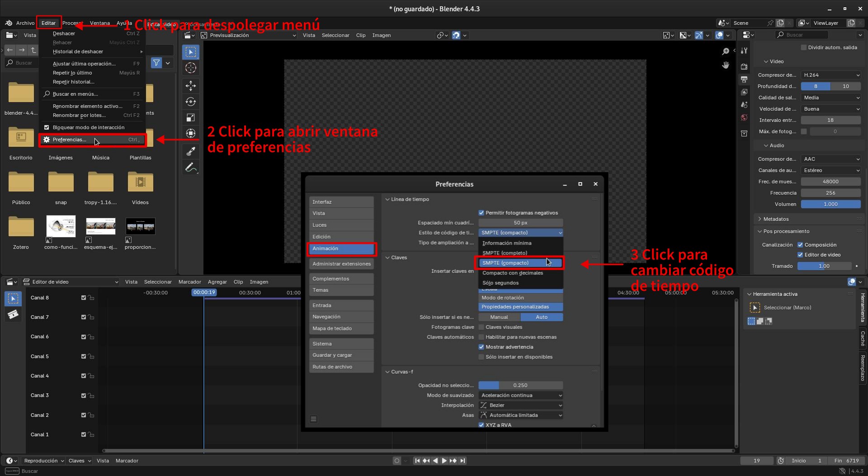Play animation in reverse
The height and width of the screenshot is (476, 868).
(435, 461)
